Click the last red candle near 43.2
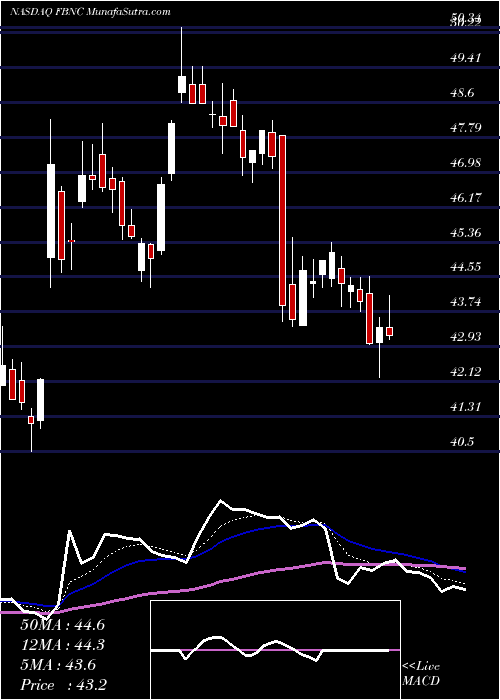Image resolution: width=500 pixels, height=700 pixels. tap(389, 331)
